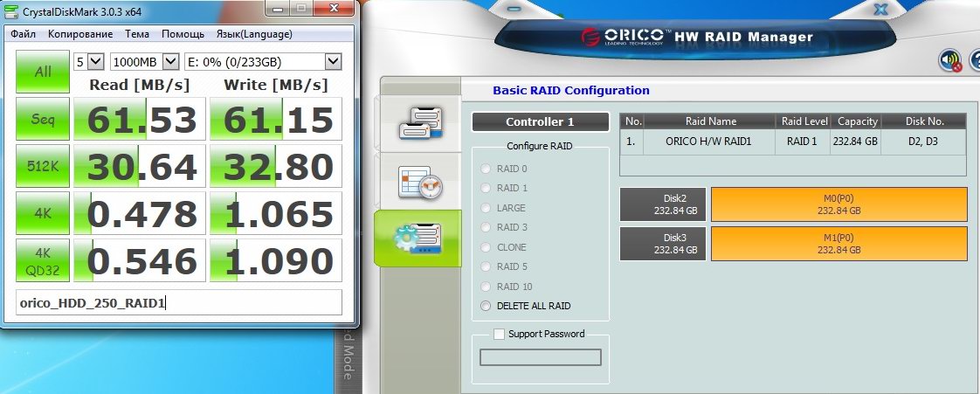The height and width of the screenshot is (394, 980).
Task: Click the Disk2 232.84 GB block
Action: click(x=663, y=204)
